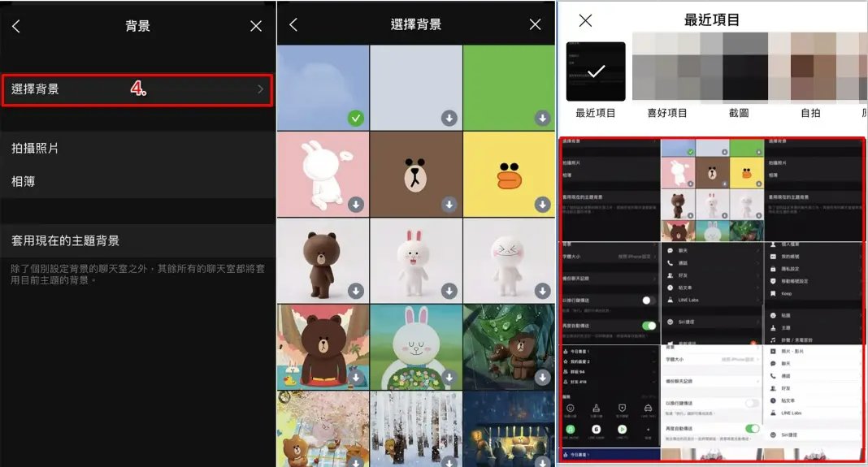Open the 選擇背景 option row
Viewport: 868px width, 467px height.
pyautogui.click(x=137, y=89)
